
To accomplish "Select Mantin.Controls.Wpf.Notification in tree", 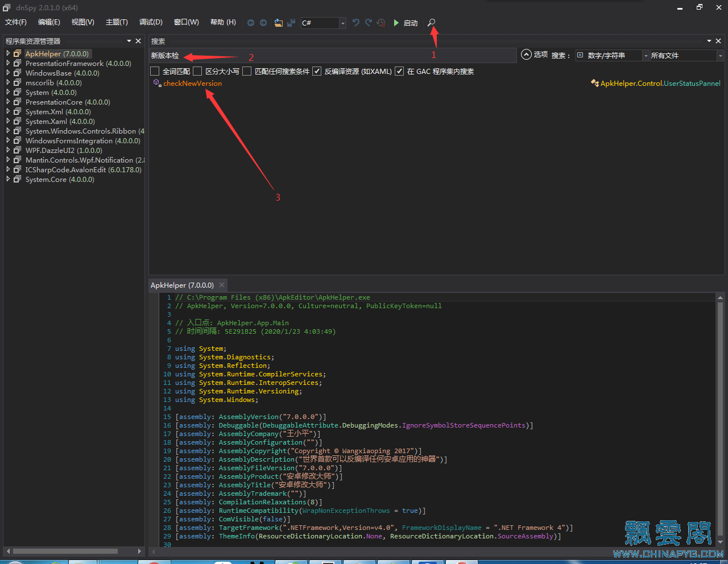I will tap(85, 160).
